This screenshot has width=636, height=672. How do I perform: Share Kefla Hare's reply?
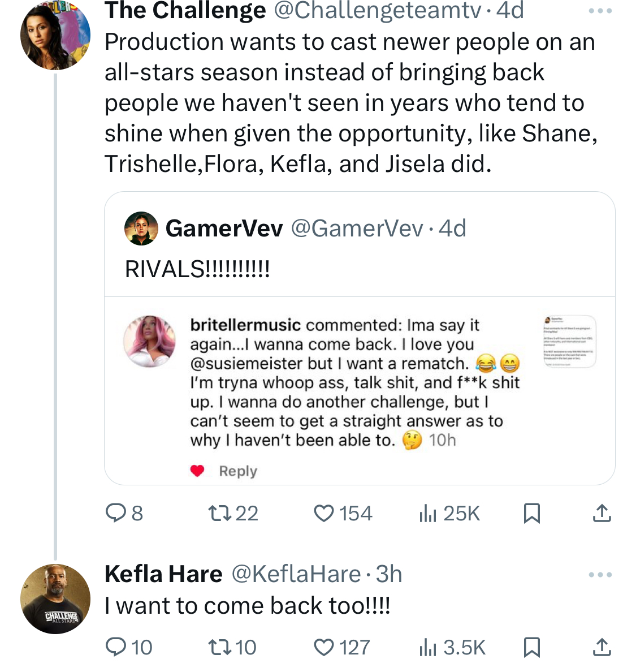(602, 647)
